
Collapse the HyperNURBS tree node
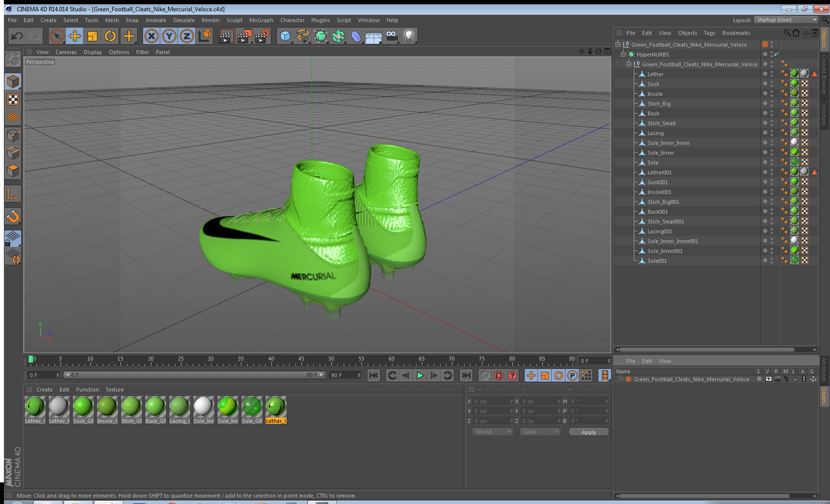[x=623, y=55]
